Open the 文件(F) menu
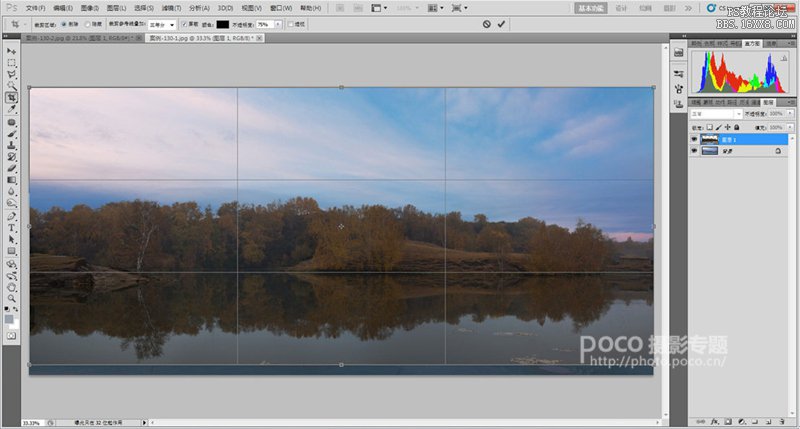 point(35,8)
